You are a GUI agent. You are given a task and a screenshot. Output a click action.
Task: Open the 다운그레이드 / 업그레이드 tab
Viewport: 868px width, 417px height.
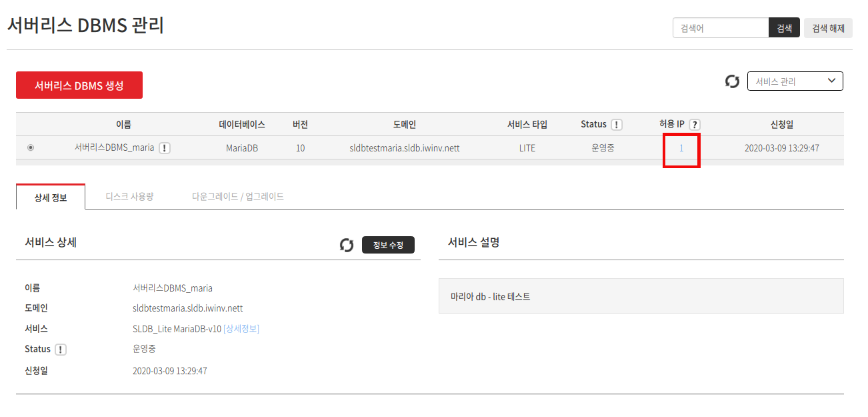click(238, 197)
